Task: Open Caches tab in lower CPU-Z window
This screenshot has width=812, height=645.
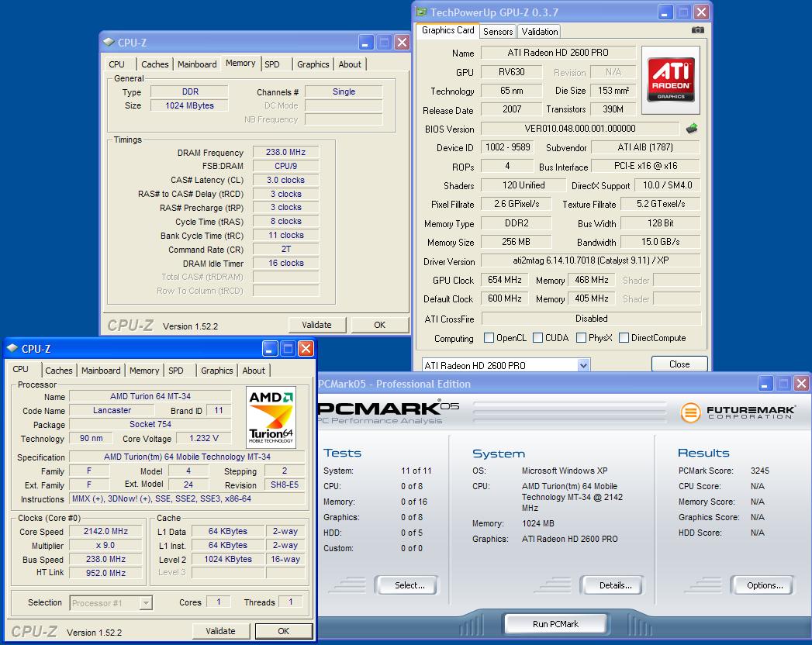Action: pyautogui.click(x=58, y=371)
